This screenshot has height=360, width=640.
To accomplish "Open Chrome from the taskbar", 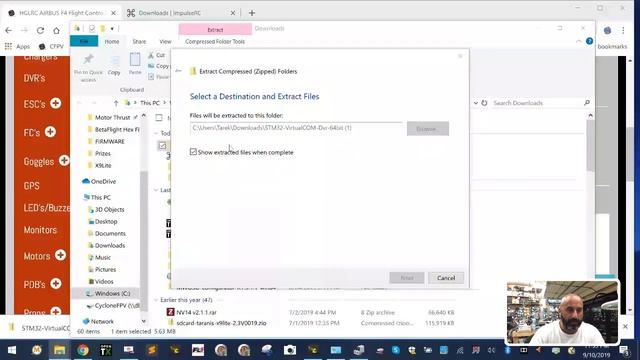I will point(82,350).
